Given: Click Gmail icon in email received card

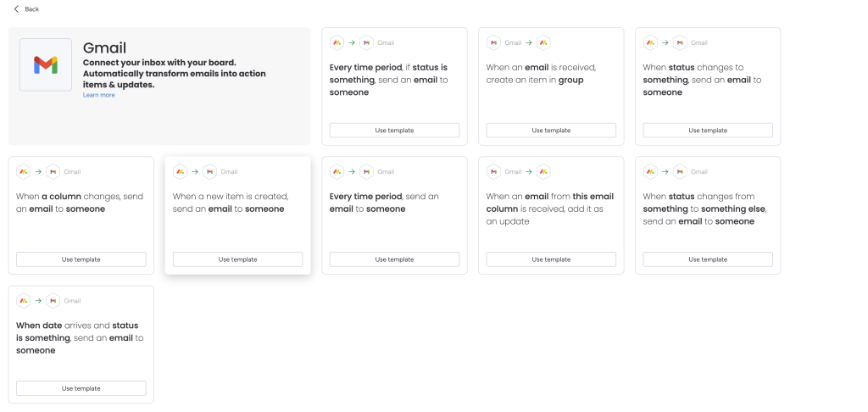Looking at the screenshot, I should (x=493, y=42).
